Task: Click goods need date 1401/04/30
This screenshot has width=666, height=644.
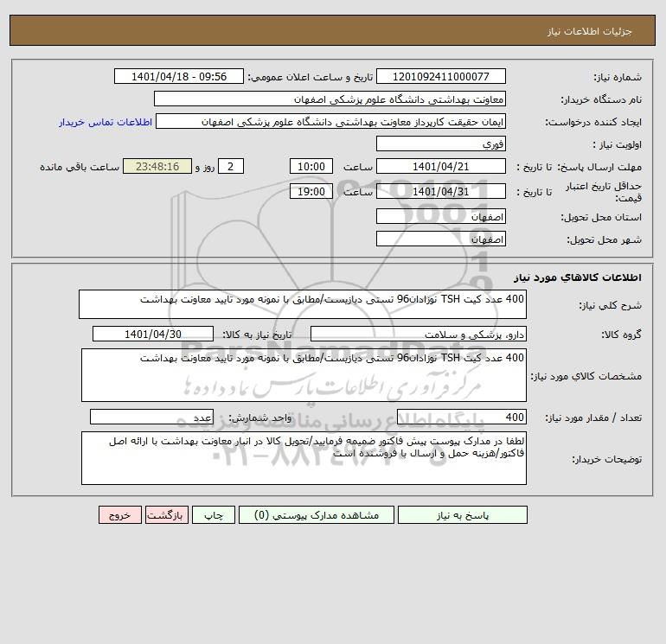Action: coord(153,334)
